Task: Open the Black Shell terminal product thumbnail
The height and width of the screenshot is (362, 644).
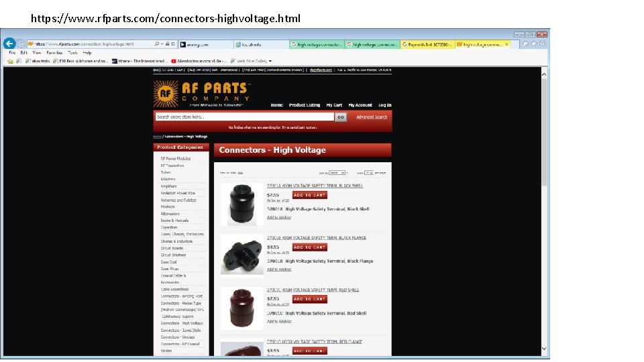Action: (x=242, y=204)
